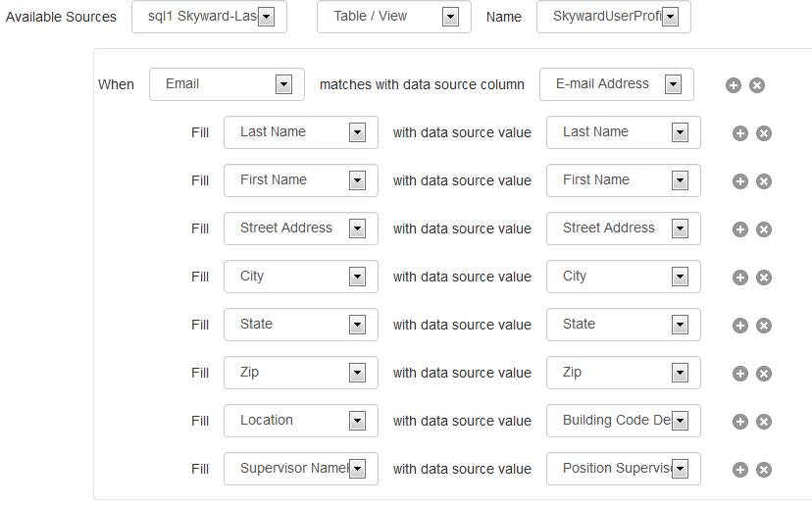Select the Street Address fill field dropdown

(x=301, y=228)
